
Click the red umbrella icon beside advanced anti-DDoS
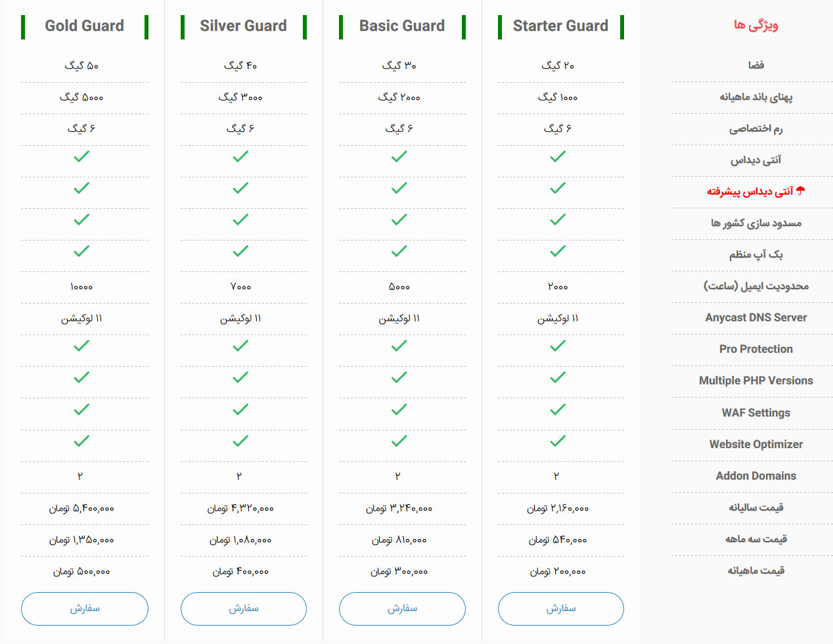click(800, 191)
